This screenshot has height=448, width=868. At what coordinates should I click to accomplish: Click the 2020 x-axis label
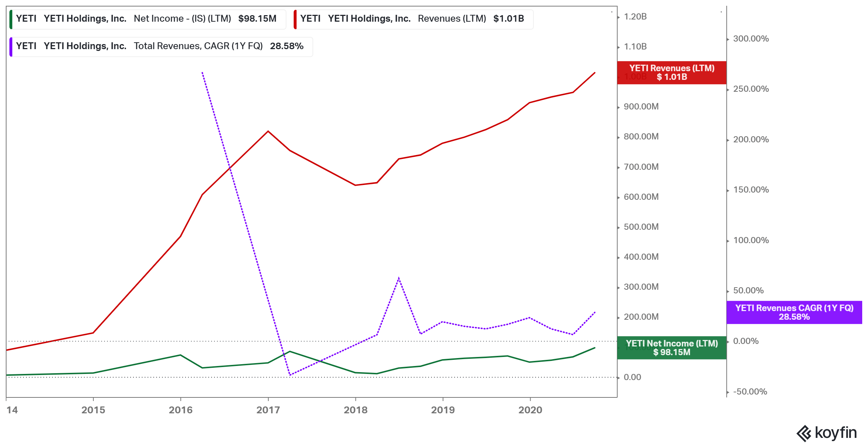coord(530,410)
